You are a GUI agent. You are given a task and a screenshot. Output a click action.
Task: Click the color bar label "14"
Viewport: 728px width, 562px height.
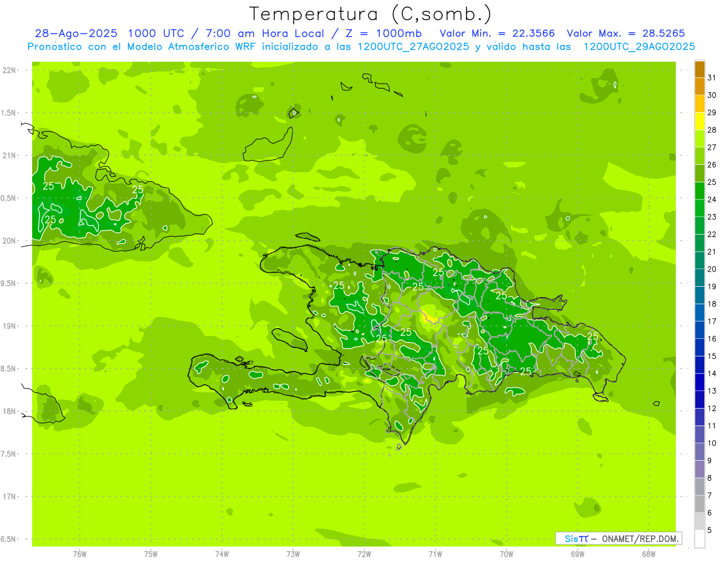pyautogui.click(x=712, y=373)
